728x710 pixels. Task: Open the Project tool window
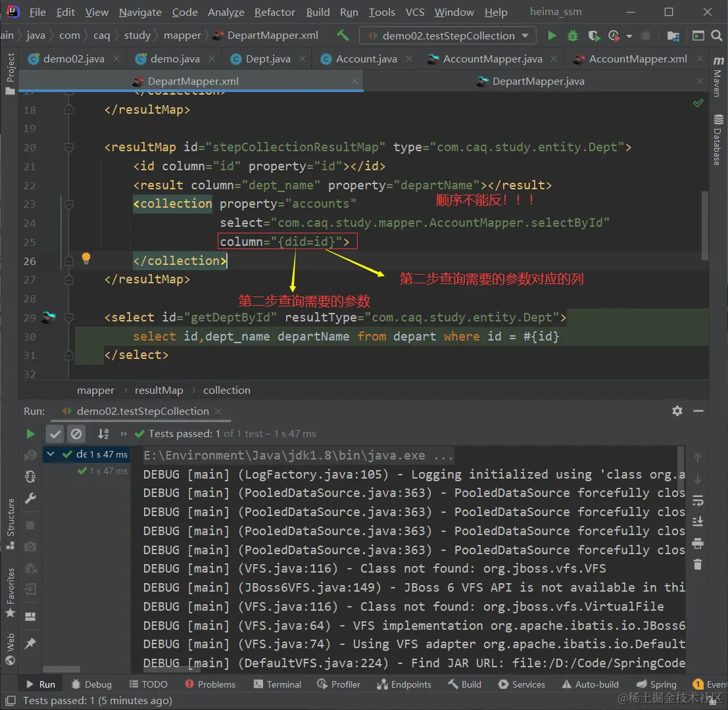point(11,74)
